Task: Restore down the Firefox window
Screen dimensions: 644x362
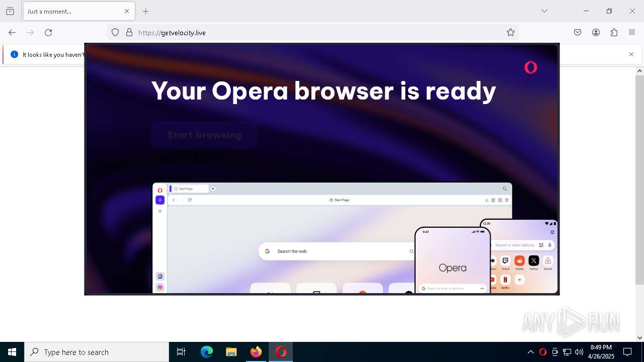Action: pyautogui.click(x=609, y=11)
